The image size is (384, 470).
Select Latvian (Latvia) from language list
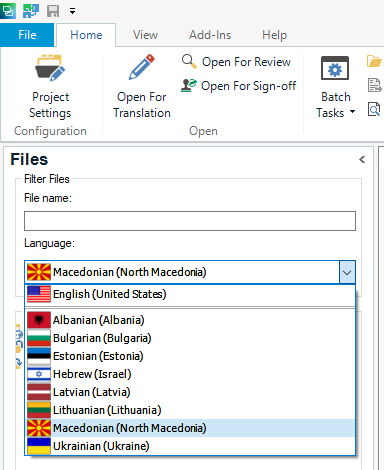(x=190, y=392)
